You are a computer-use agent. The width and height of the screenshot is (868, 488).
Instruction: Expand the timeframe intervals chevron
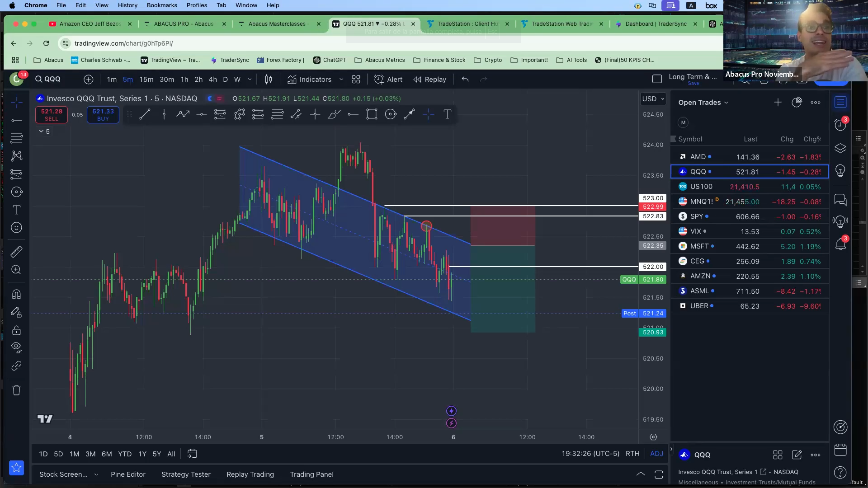(x=250, y=80)
